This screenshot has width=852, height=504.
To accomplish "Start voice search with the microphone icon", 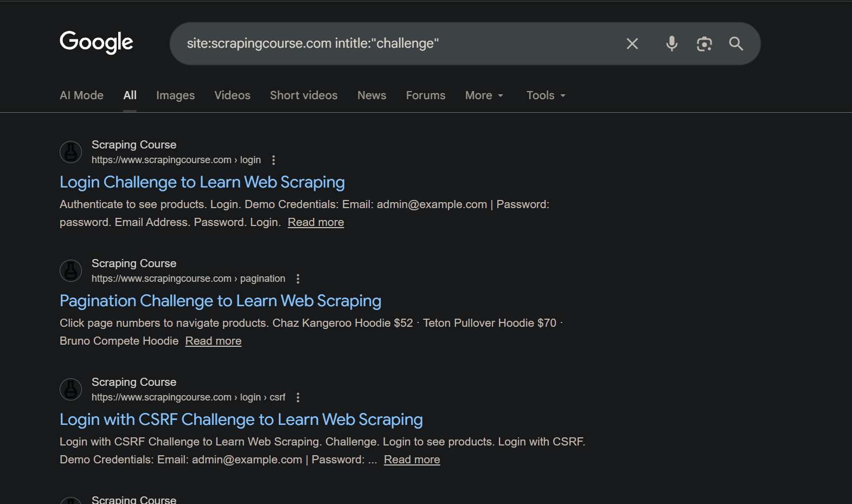I will click(x=672, y=44).
